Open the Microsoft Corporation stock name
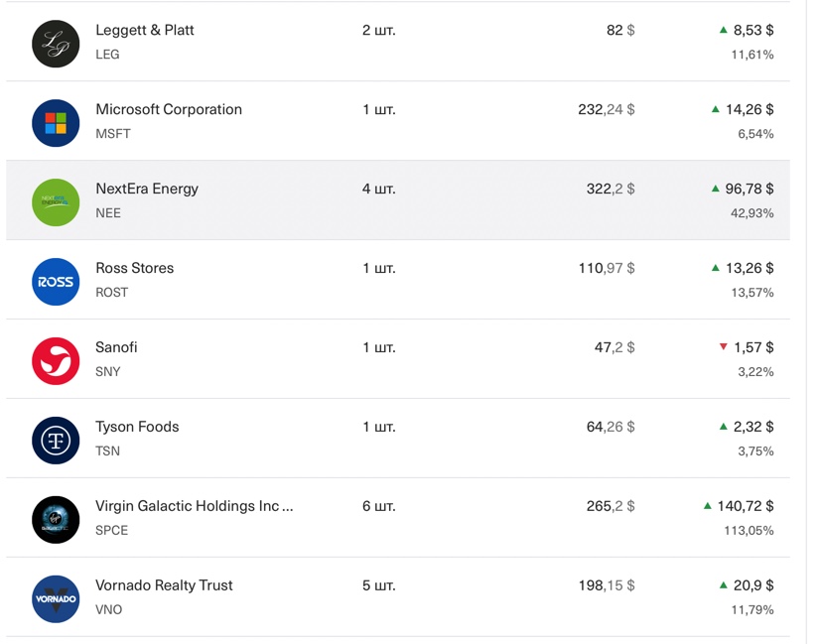Image resolution: width=818 pixels, height=644 pixels. click(169, 109)
